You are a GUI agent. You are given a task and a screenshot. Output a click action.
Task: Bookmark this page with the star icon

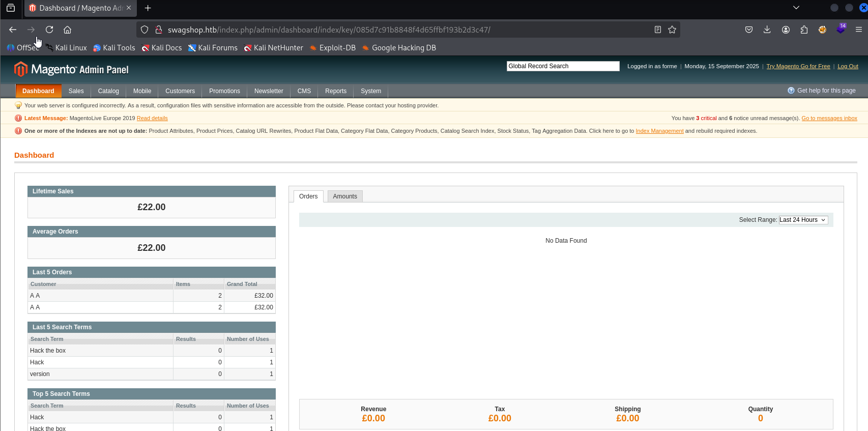[672, 30]
